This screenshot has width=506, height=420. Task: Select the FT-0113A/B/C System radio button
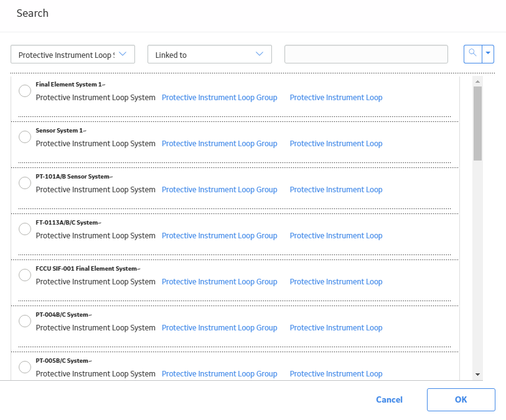25,229
